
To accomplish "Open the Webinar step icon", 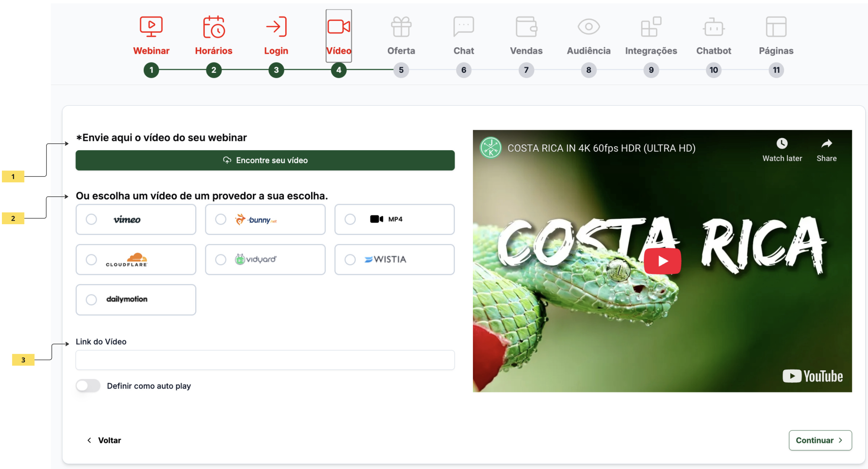I will pos(151,27).
